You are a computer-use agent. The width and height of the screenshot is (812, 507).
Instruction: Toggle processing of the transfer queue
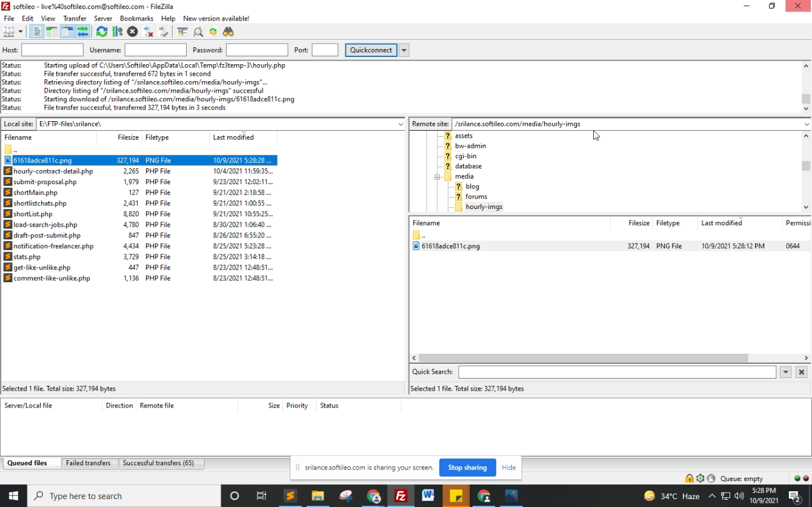(x=118, y=31)
